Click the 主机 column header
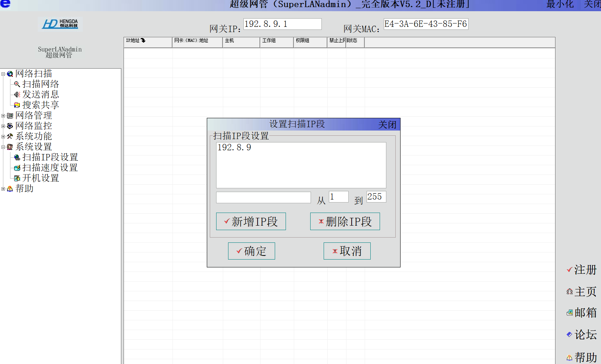 [x=242, y=42]
